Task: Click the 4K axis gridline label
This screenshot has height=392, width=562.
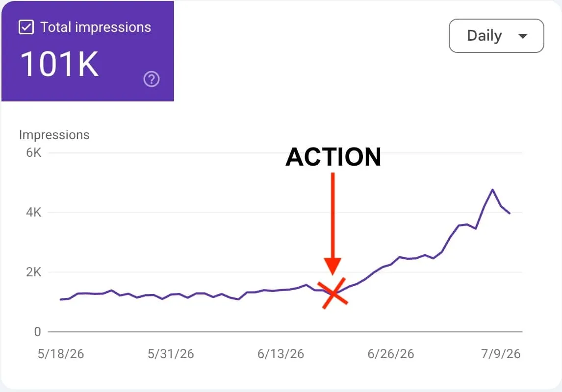Action: click(x=34, y=212)
